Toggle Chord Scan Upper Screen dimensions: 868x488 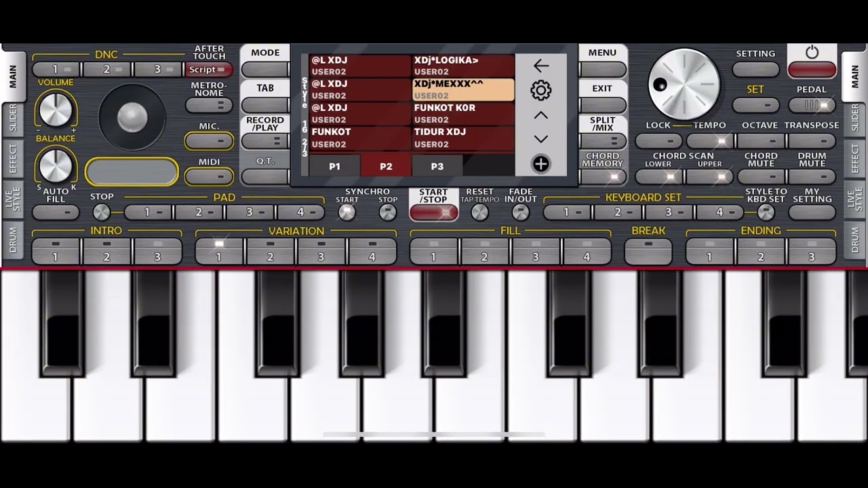[710, 177]
